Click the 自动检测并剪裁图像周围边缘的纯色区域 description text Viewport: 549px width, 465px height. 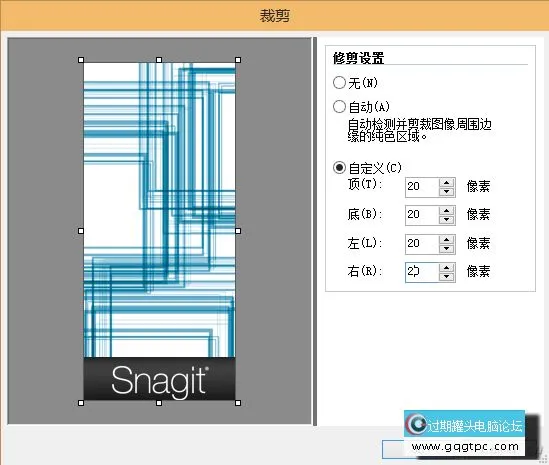[x=419, y=130]
